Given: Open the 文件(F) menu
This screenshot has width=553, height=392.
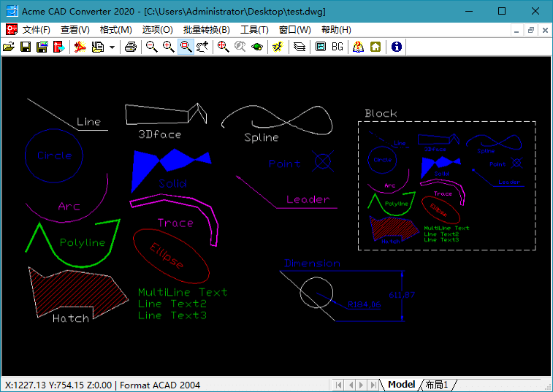Looking at the screenshot, I should (37, 30).
